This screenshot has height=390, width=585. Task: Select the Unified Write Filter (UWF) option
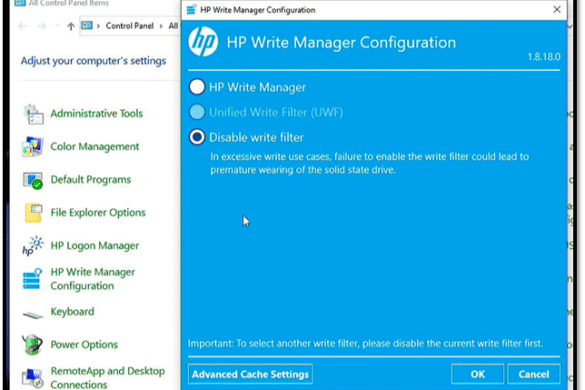[197, 112]
